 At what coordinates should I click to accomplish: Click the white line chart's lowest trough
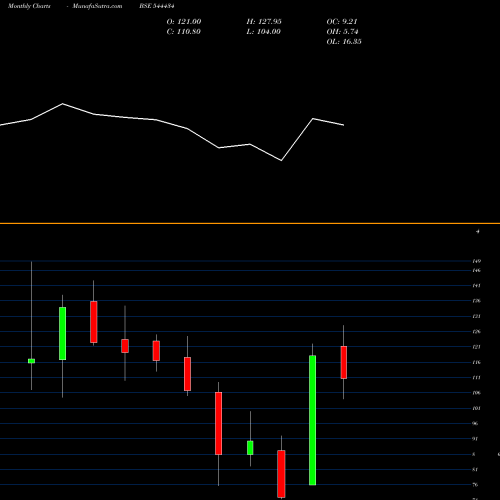[x=281, y=160]
